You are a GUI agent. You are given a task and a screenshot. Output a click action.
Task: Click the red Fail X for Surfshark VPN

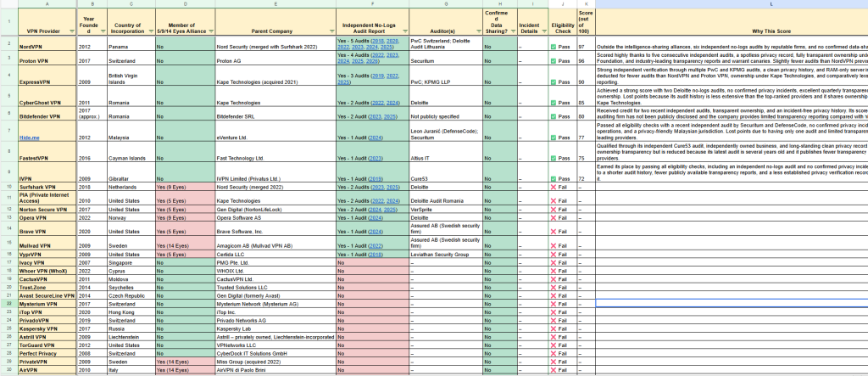tap(554, 188)
